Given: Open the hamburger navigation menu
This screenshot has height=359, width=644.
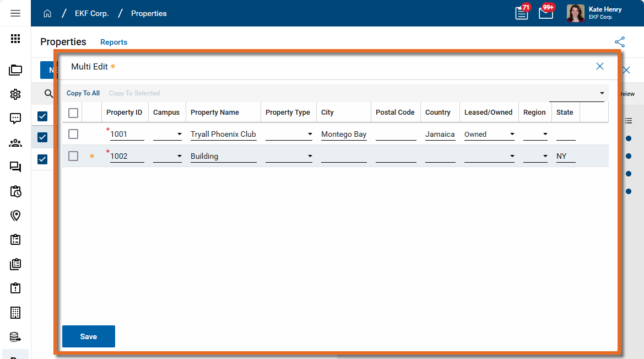Looking at the screenshot, I should pyautogui.click(x=15, y=13).
